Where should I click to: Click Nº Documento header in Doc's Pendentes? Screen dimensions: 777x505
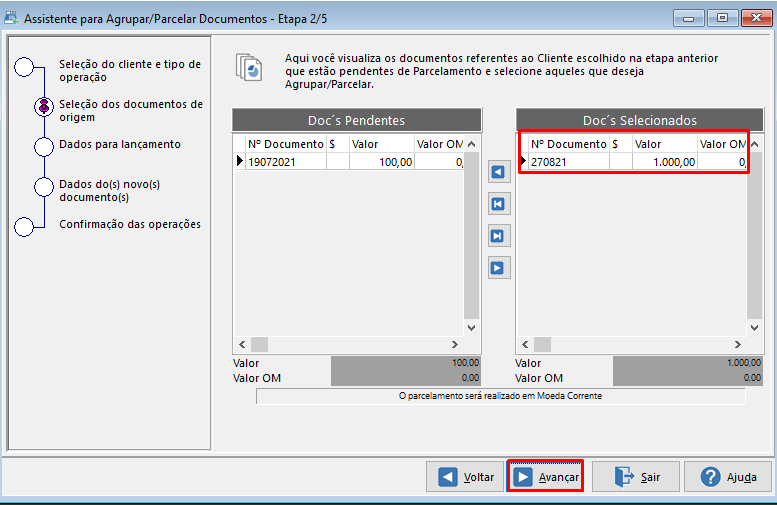(x=286, y=144)
